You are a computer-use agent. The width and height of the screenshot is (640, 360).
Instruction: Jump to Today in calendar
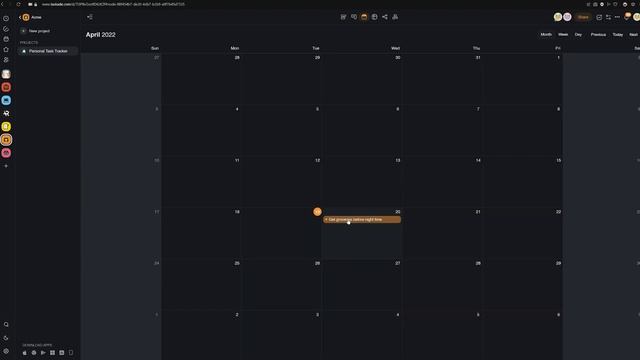618,35
